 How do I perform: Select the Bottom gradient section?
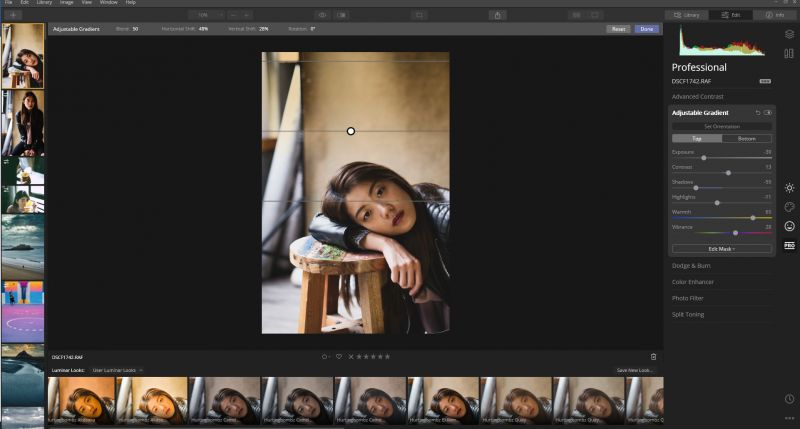click(x=746, y=139)
